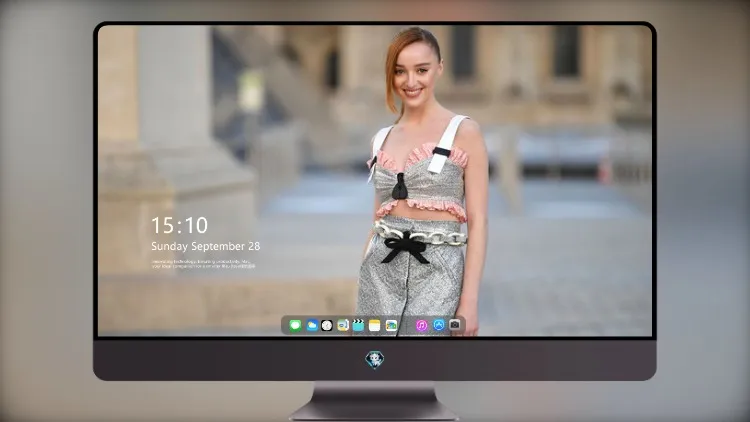Click the 'Sunday September 28' date text
This screenshot has height=422, width=750.
tap(206, 246)
